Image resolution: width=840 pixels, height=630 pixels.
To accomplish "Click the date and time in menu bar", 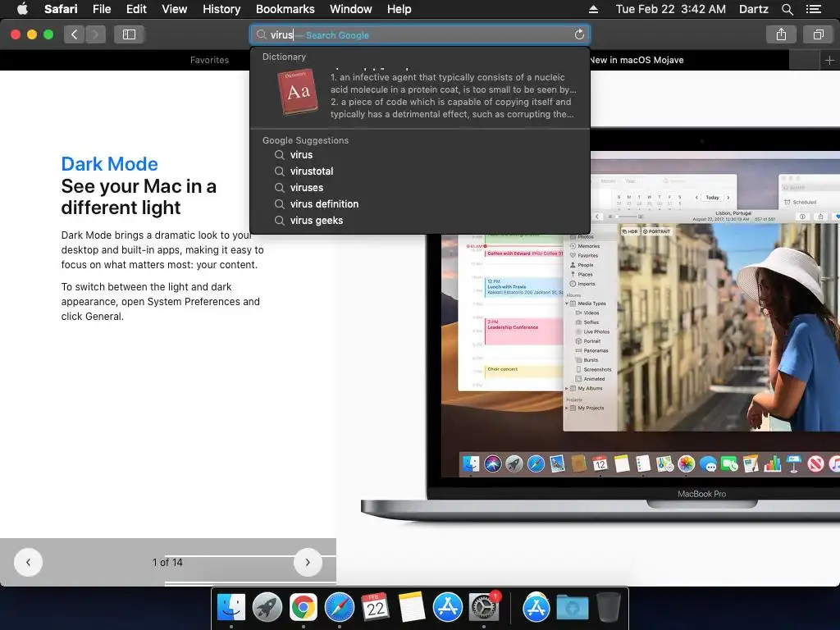I will tap(671, 9).
